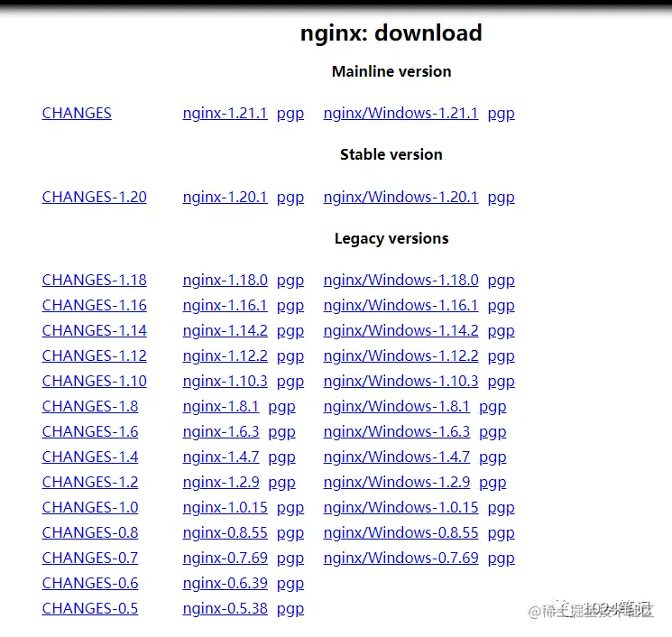The height and width of the screenshot is (637, 672).
Task: Select the 'Stable version' heading
Action: [391, 154]
